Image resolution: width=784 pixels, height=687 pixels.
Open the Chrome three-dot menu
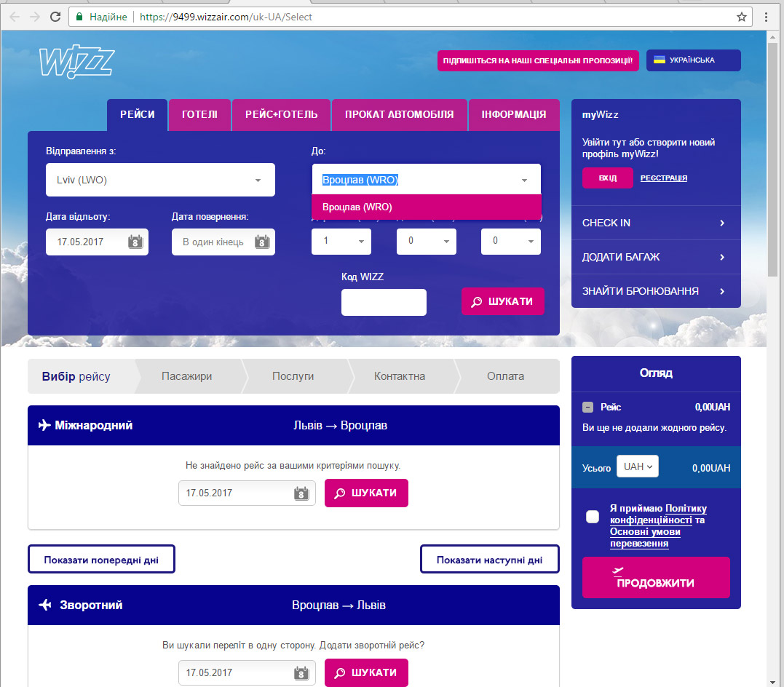766,17
